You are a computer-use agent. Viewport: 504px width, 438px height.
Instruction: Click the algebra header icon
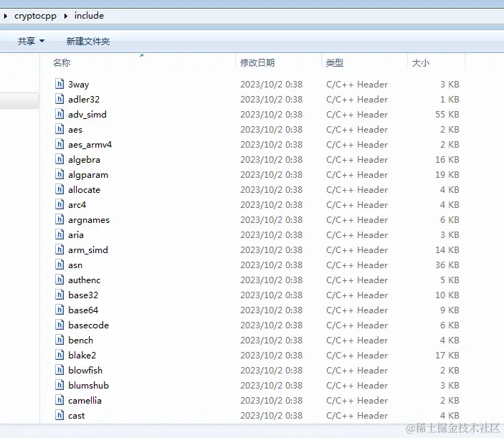click(60, 159)
